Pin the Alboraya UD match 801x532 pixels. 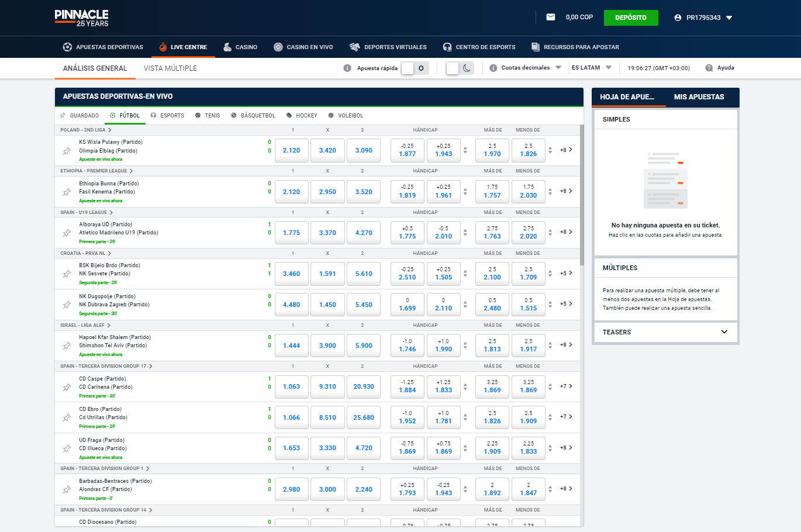click(67, 233)
